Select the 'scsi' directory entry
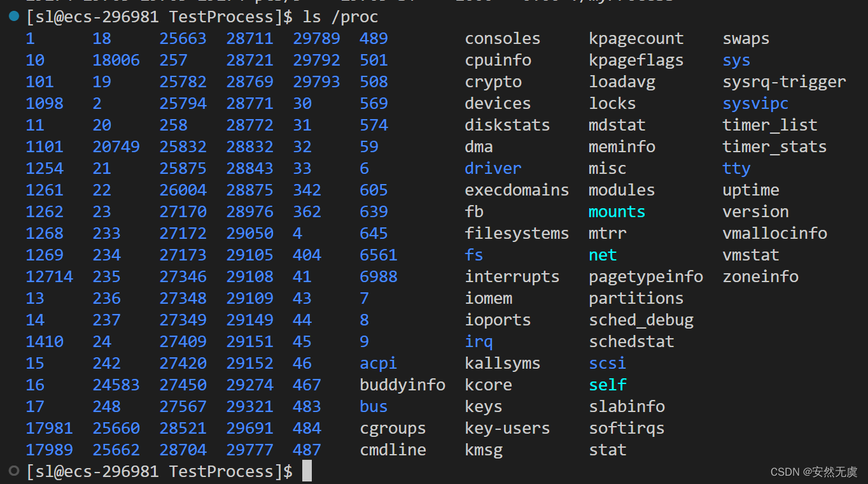Image resolution: width=868 pixels, height=484 pixels. 608,363
